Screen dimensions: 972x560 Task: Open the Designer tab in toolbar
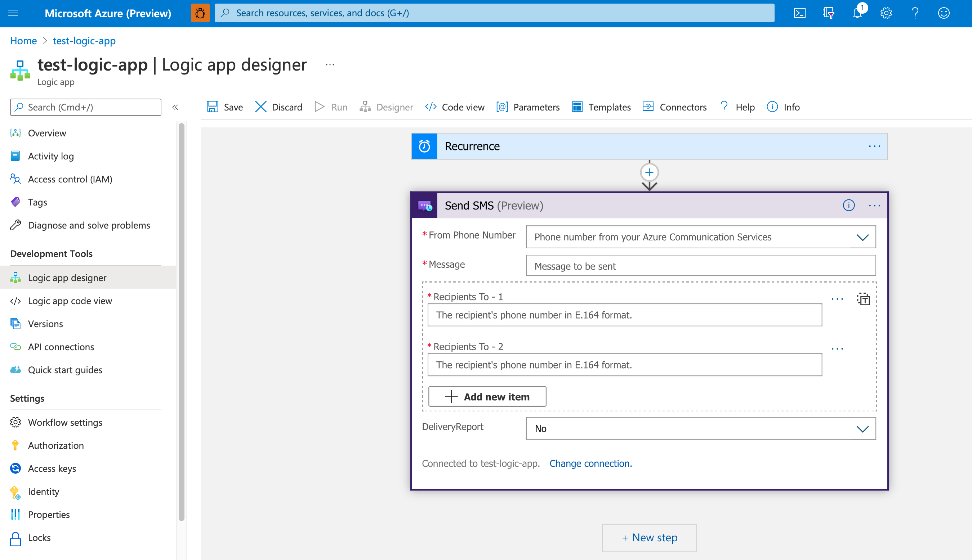(x=388, y=107)
